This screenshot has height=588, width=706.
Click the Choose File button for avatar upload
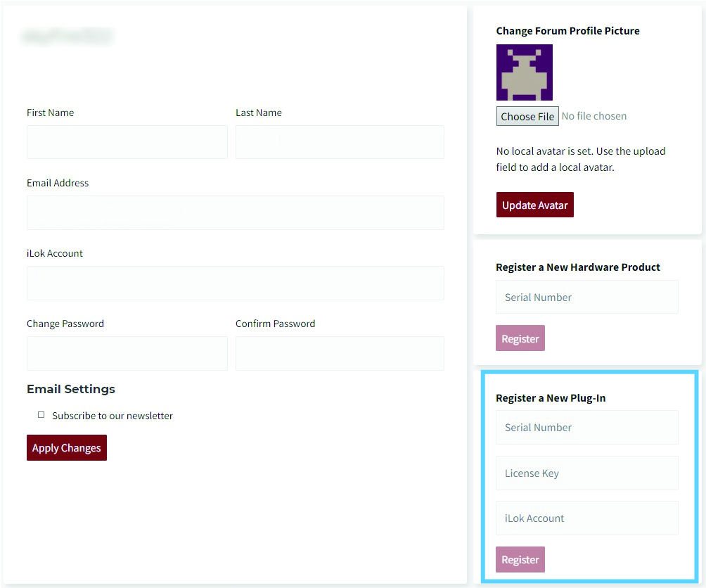coord(527,115)
